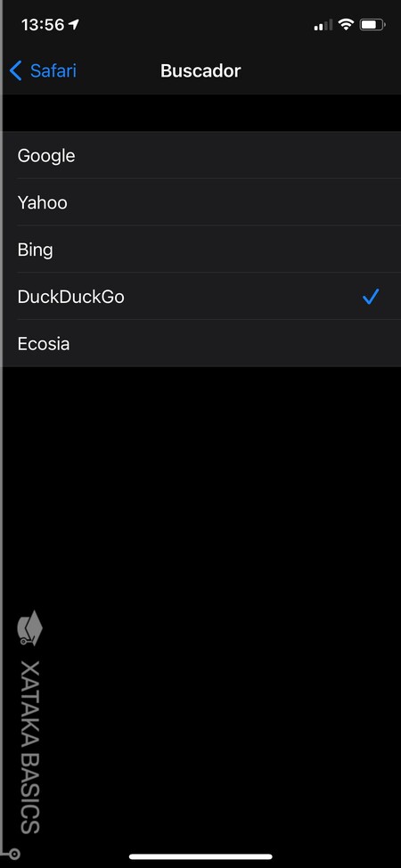The height and width of the screenshot is (868, 401).
Task: Select Google as search engine
Action: coord(201,156)
